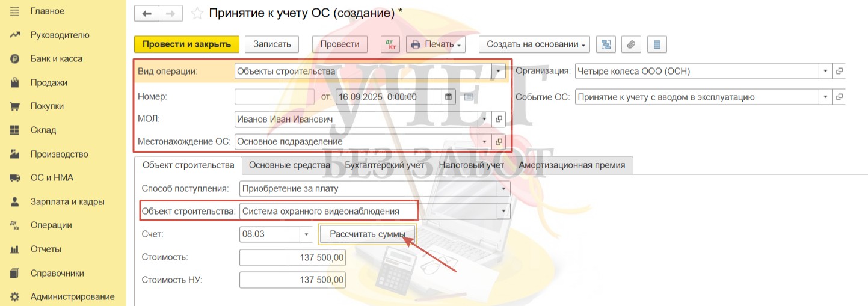This screenshot has height=306, width=868.
Task: Expand Организация dropdown arrow
Action: (x=826, y=71)
